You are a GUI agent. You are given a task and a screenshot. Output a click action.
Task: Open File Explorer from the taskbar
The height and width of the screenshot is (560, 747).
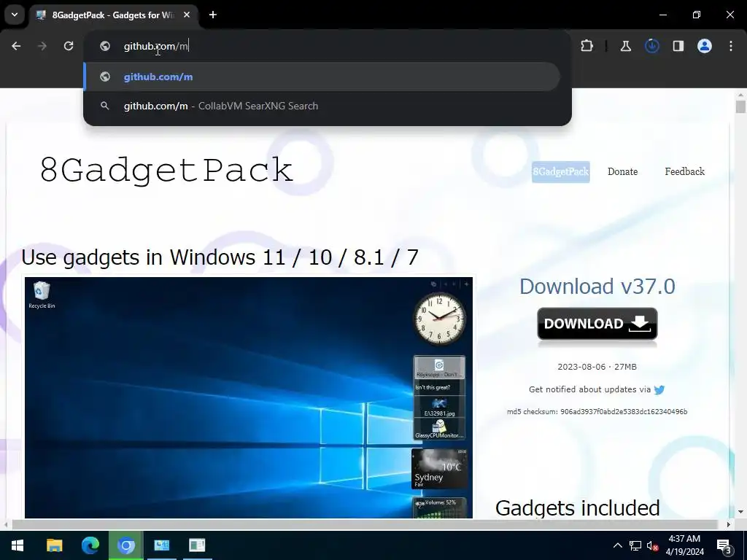click(x=54, y=545)
